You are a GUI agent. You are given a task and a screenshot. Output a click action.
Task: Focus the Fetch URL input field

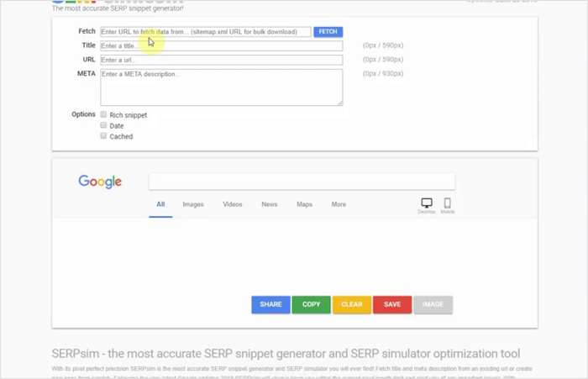(x=206, y=32)
